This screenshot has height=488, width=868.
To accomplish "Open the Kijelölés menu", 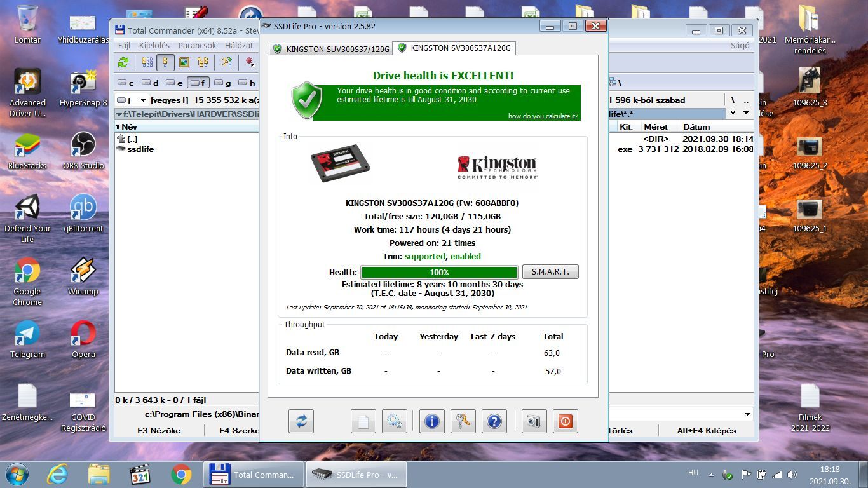I will [x=154, y=45].
